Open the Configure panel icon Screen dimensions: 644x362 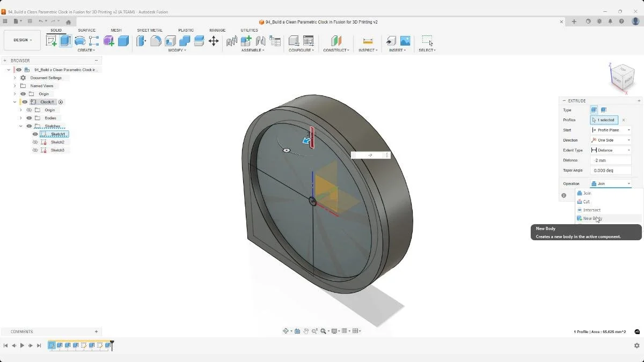[294, 41]
